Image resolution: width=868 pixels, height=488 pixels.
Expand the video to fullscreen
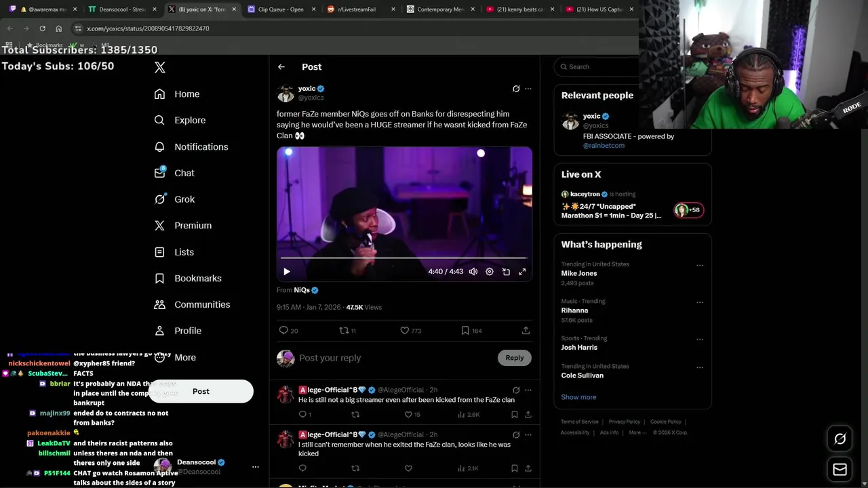point(522,272)
